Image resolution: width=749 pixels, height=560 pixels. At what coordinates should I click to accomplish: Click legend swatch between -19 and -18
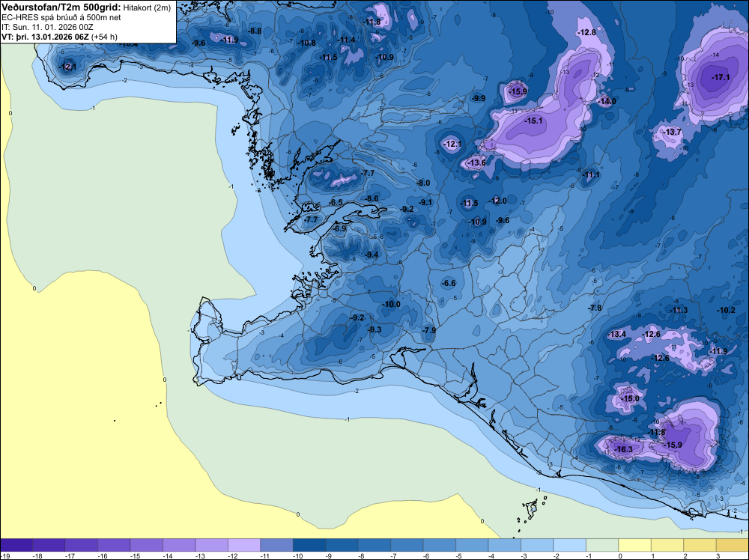tap(16, 545)
